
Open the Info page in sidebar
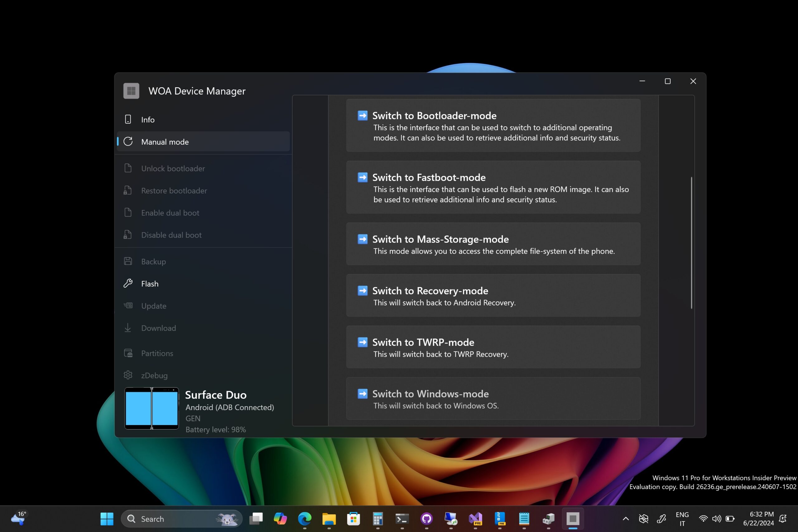(x=203, y=119)
